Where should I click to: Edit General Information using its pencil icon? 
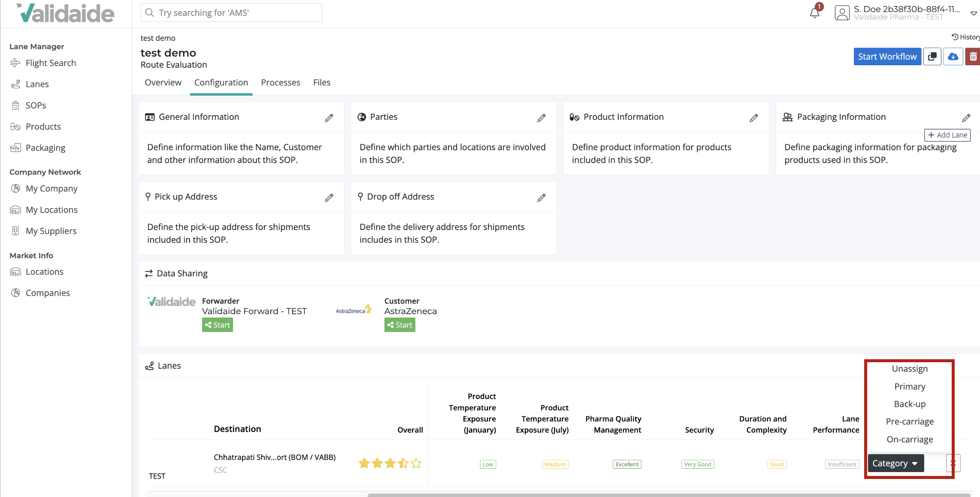[x=329, y=117]
